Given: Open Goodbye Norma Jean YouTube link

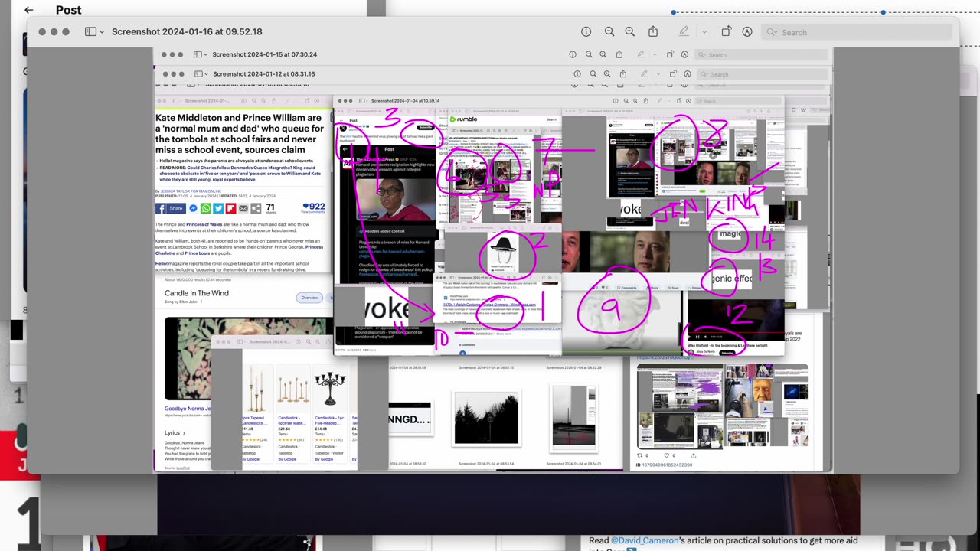Looking at the screenshot, I should (x=188, y=409).
